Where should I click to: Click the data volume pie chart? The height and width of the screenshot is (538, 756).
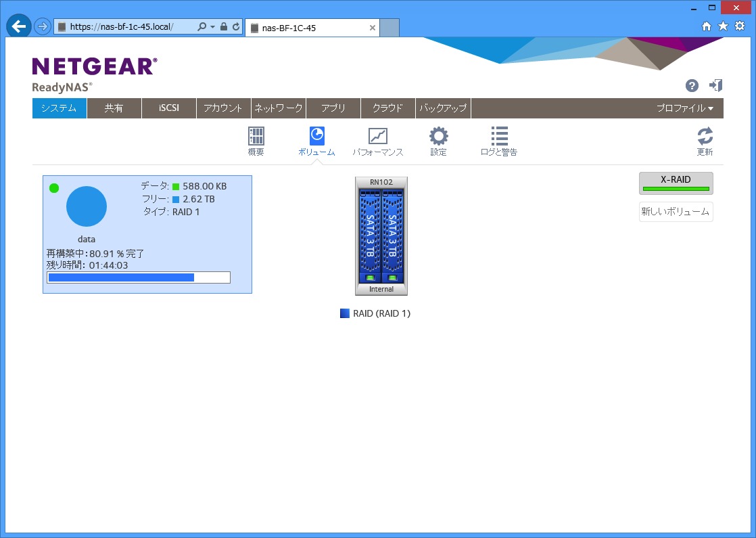(x=87, y=206)
